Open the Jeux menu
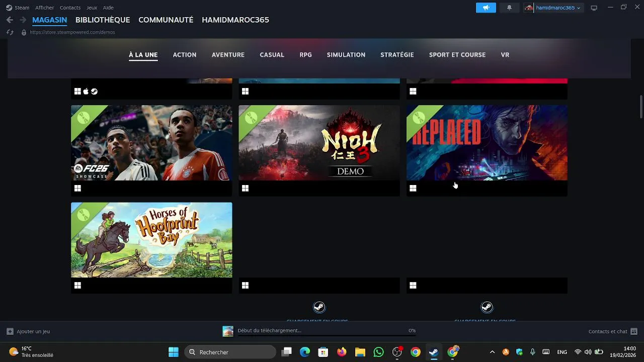The height and width of the screenshot is (362, 644). [92, 8]
